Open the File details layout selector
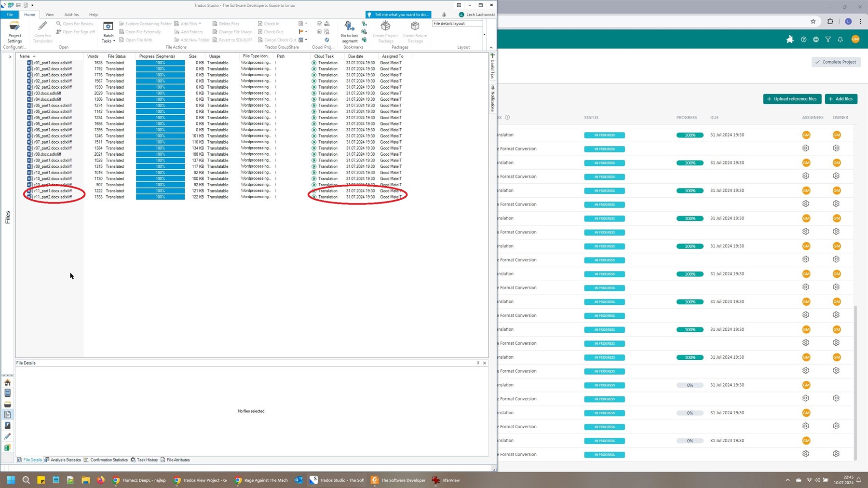The height and width of the screenshot is (488, 868). (456, 23)
